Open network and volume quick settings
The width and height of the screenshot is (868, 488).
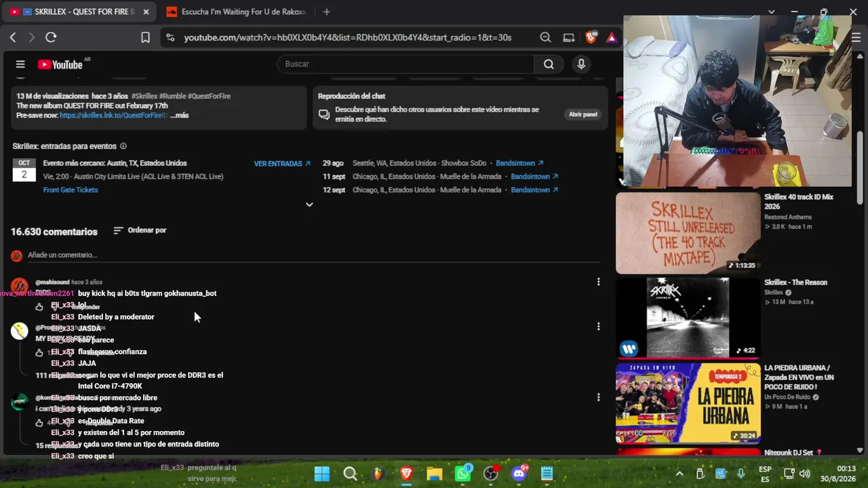click(797, 474)
